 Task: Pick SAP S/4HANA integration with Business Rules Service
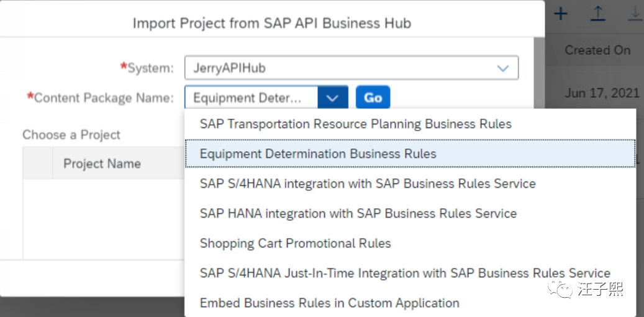[x=368, y=183]
